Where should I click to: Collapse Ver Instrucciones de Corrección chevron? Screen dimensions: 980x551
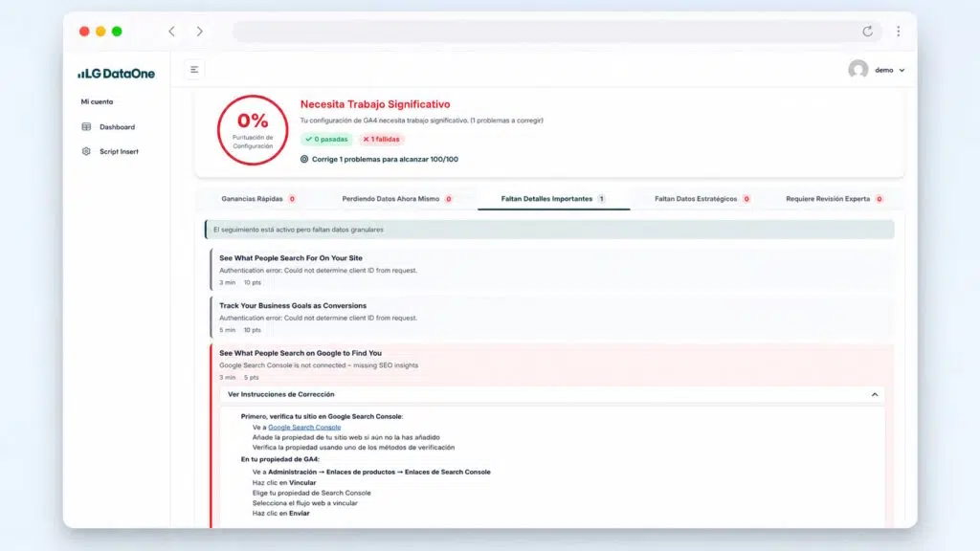click(875, 395)
